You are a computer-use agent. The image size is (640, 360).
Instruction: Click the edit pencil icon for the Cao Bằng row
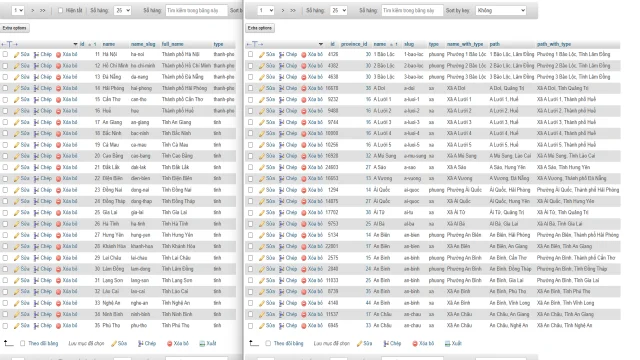[x=16, y=156]
